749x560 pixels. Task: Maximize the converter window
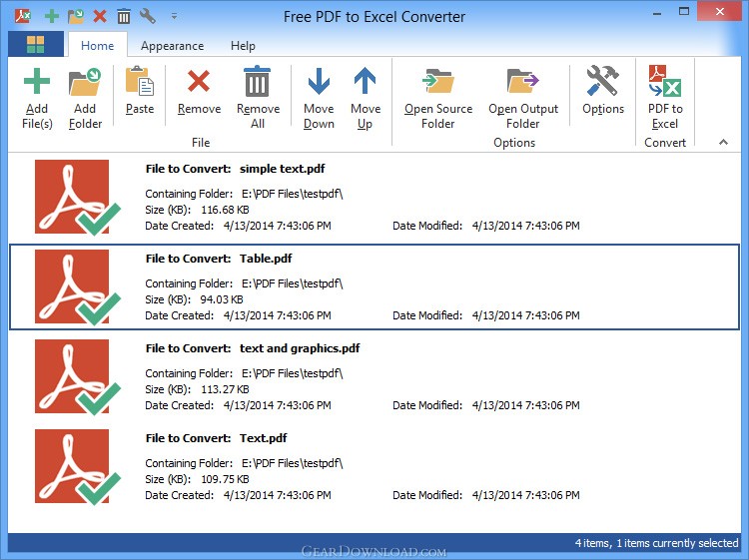pyautogui.click(x=684, y=12)
